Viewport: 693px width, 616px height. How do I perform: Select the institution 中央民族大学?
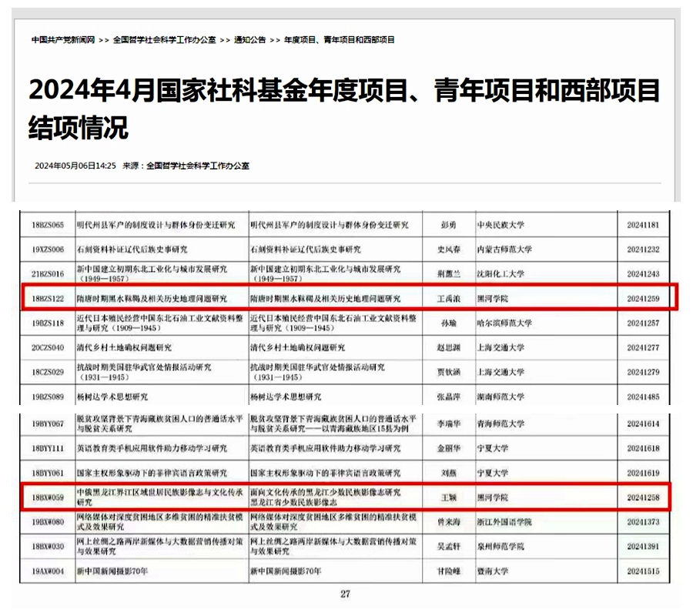click(x=500, y=225)
